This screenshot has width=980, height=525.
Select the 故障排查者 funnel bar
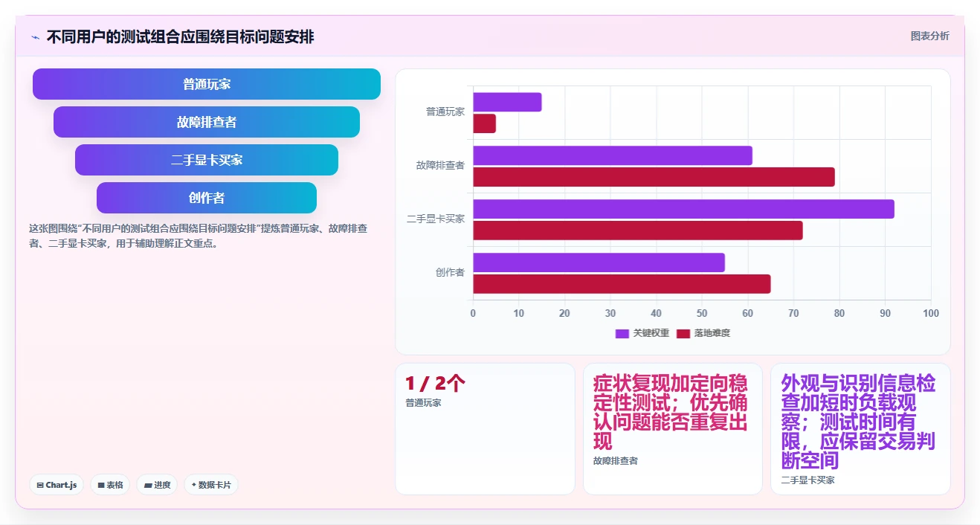[207, 122]
